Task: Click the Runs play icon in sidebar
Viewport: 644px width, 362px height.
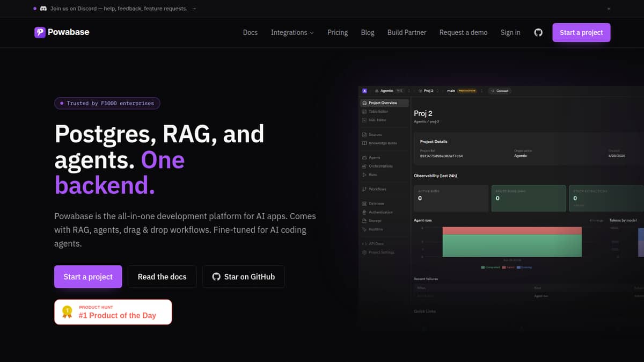Action: pyautogui.click(x=364, y=175)
